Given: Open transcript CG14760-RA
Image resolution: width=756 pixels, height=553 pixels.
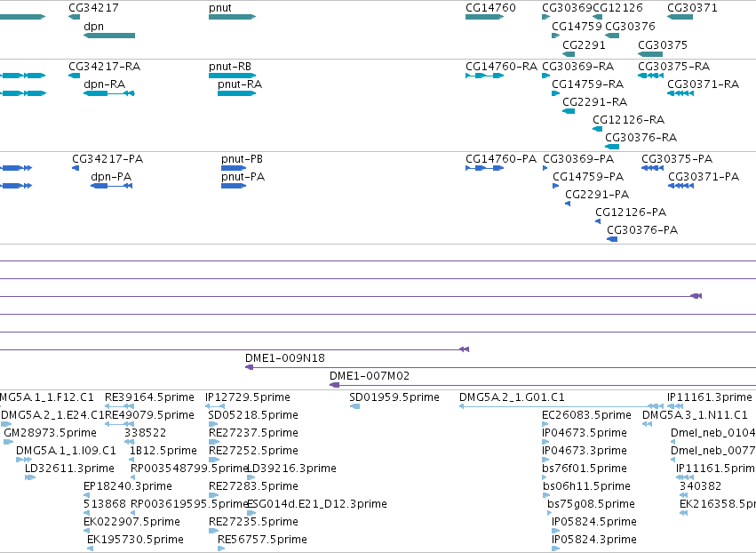Looking at the screenshot, I should click(x=501, y=66).
